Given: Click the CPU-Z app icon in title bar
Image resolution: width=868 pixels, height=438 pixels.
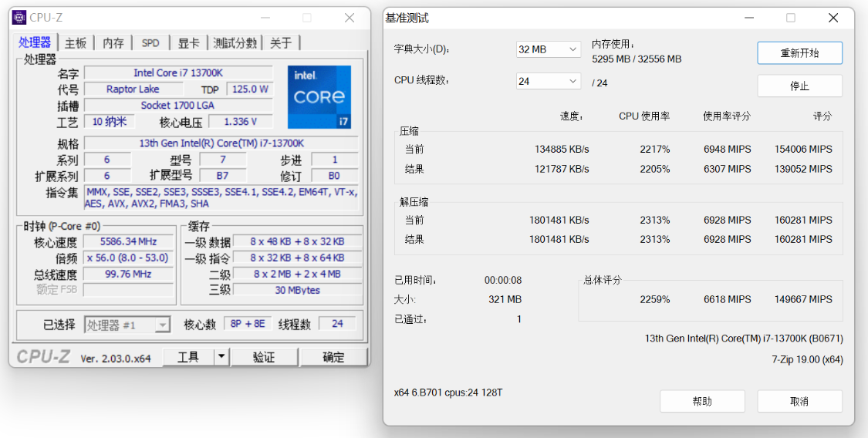Looking at the screenshot, I should [x=19, y=17].
